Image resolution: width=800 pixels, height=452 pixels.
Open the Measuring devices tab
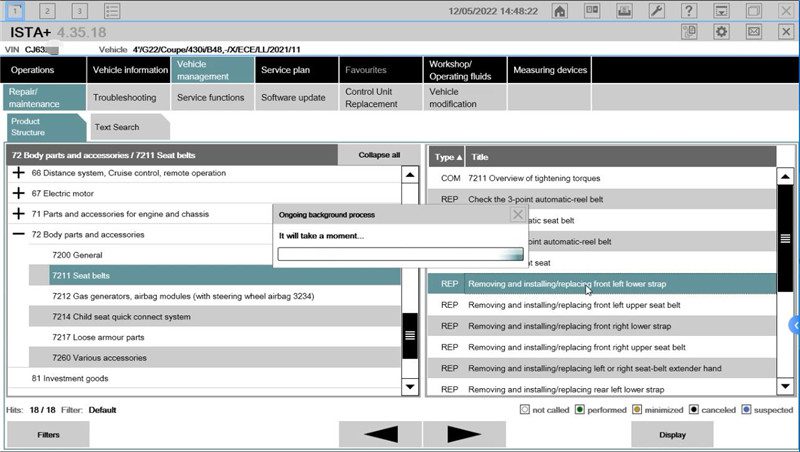[549, 70]
